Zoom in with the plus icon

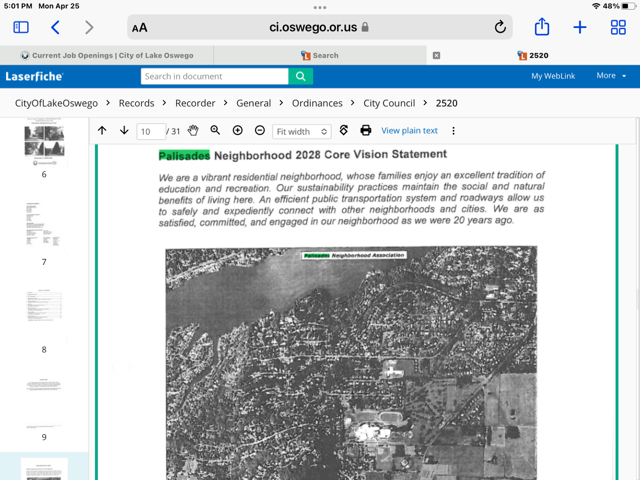tap(237, 131)
